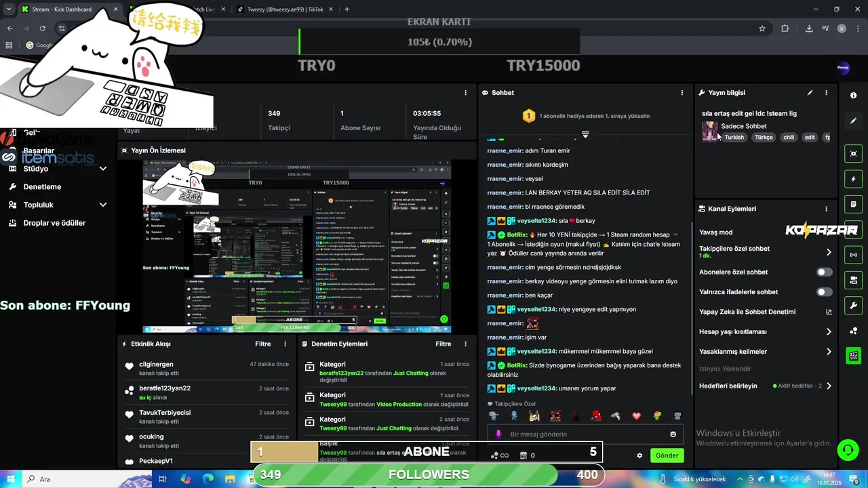
Task: Pick the Spider-Man emote
Action: point(595,416)
